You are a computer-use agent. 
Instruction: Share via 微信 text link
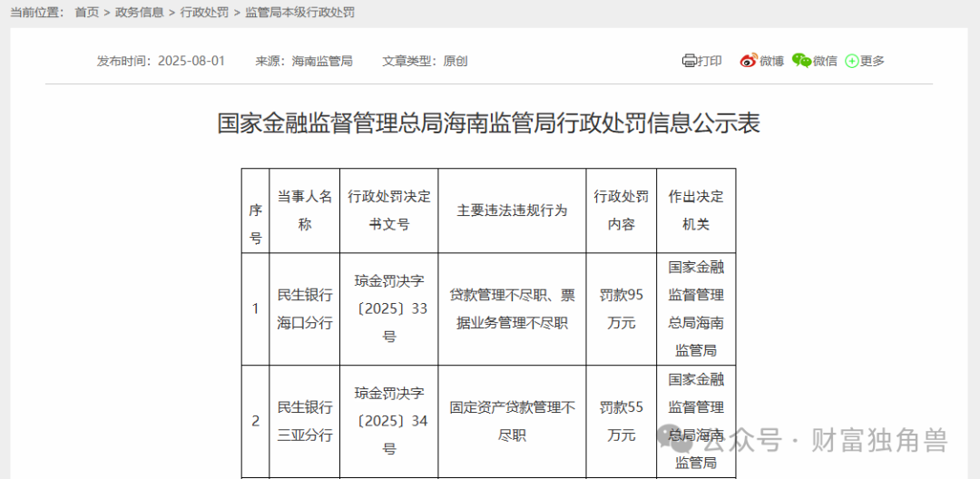point(825,61)
